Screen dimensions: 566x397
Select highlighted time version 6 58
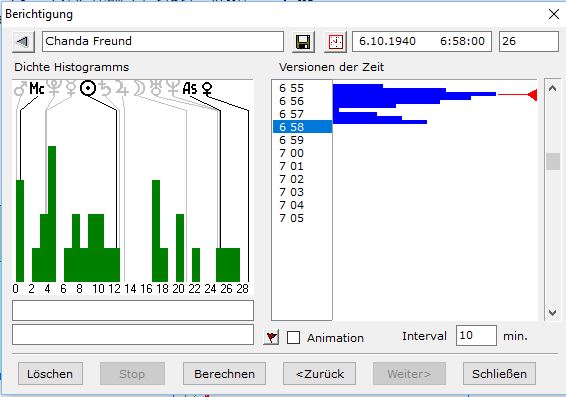pos(302,127)
